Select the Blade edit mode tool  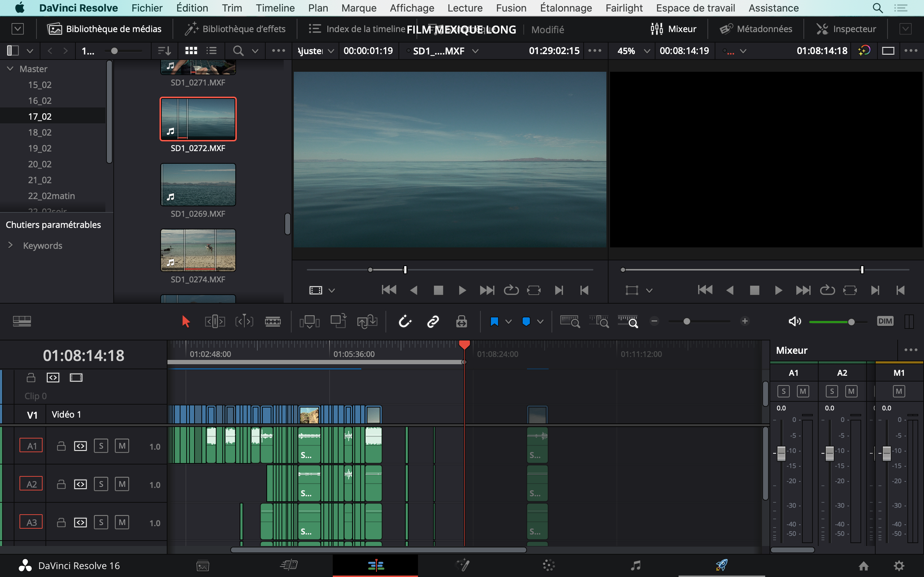(273, 321)
